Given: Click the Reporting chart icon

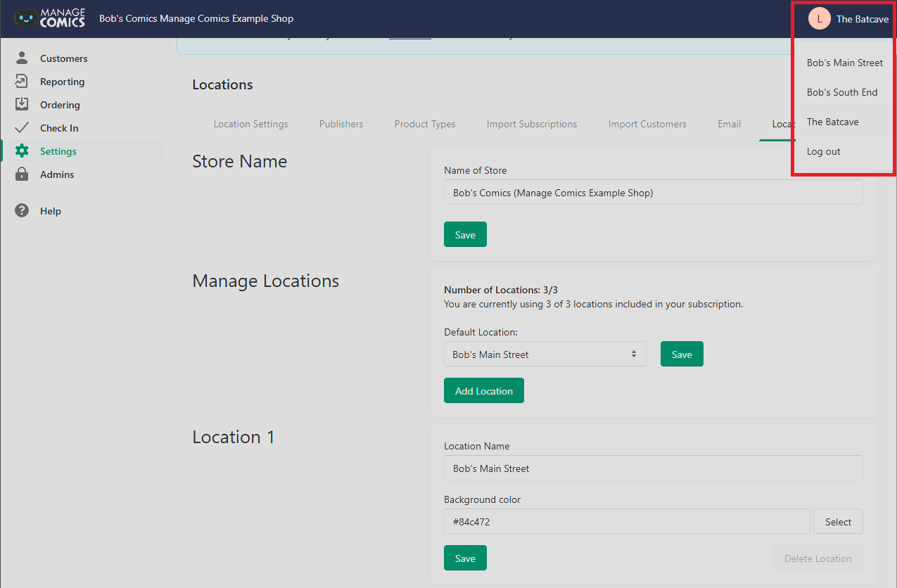Looking at the screenshot, I should tap(22, 82).
